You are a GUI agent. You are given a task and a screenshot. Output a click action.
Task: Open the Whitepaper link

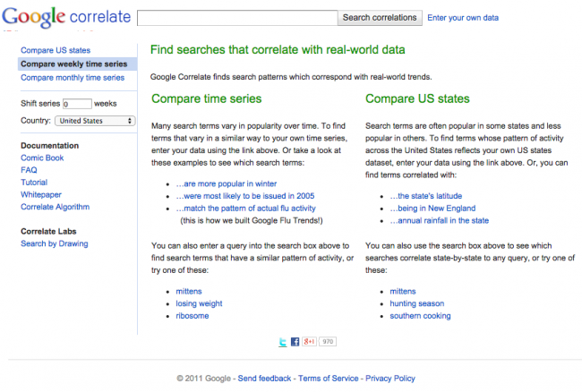pos(41,194)
